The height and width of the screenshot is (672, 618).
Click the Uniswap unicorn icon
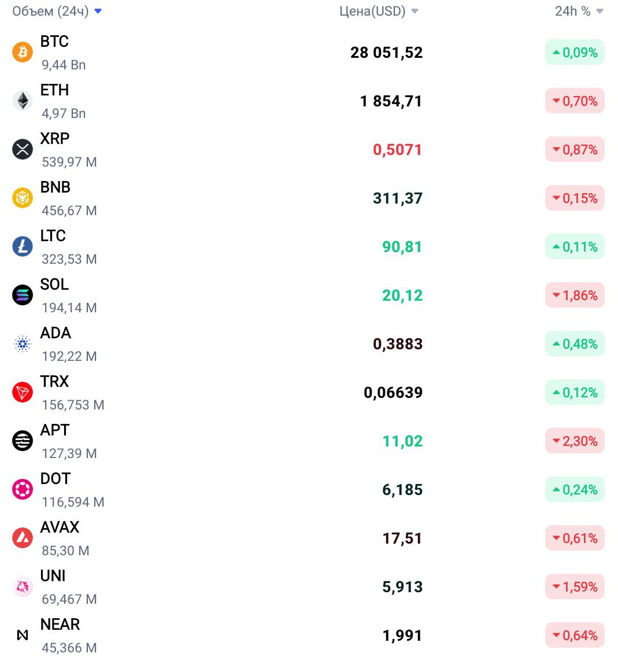click(23, 587)
